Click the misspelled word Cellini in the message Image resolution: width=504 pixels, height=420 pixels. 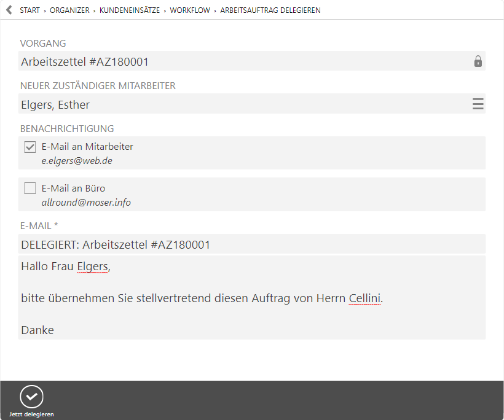(x=364, y=298)
